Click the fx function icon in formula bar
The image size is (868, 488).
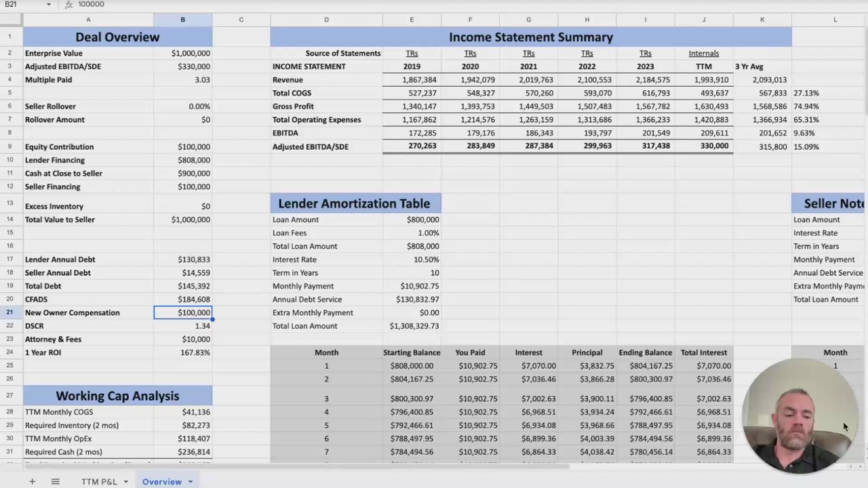[x=71, y=4]
